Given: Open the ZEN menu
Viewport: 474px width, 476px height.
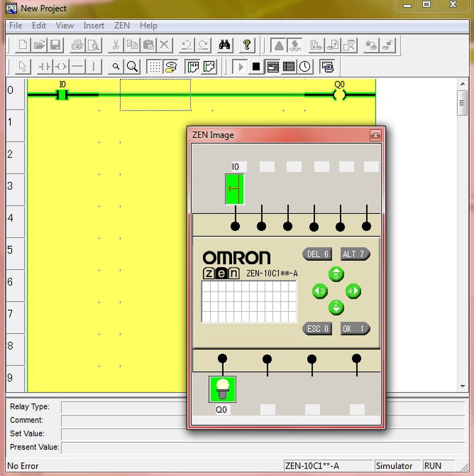Looking at the screenshot, I should point(122,26).
